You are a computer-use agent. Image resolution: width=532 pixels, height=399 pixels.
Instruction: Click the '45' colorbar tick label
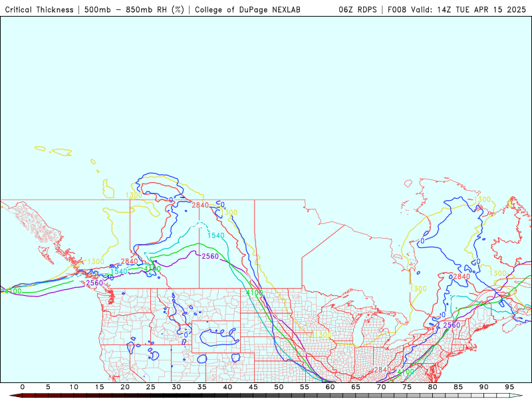click(x=253, y=387)
